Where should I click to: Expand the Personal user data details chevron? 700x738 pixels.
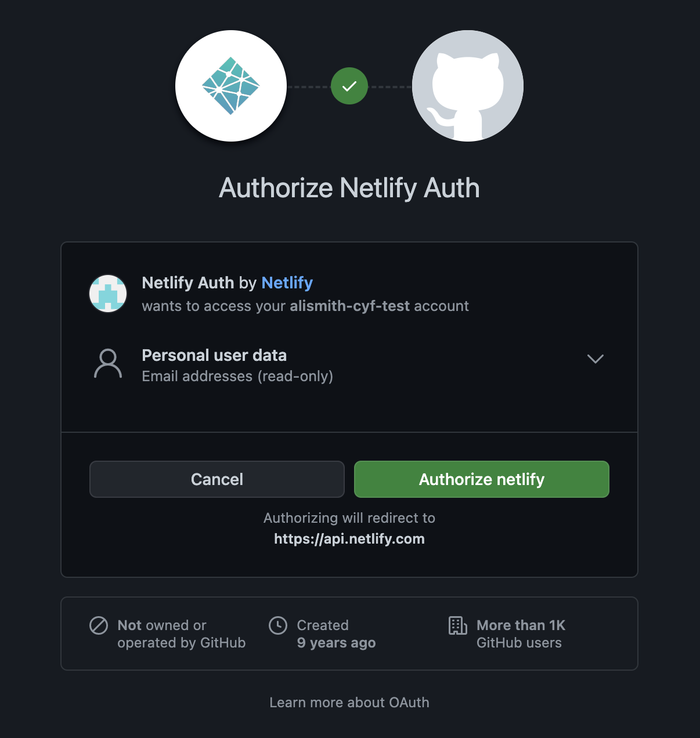click(595, 359)
